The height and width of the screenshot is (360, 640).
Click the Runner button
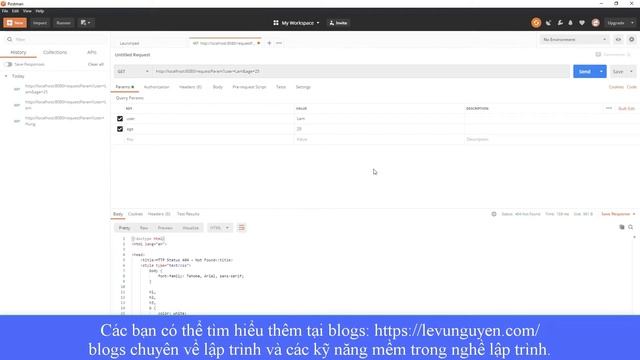63,23
